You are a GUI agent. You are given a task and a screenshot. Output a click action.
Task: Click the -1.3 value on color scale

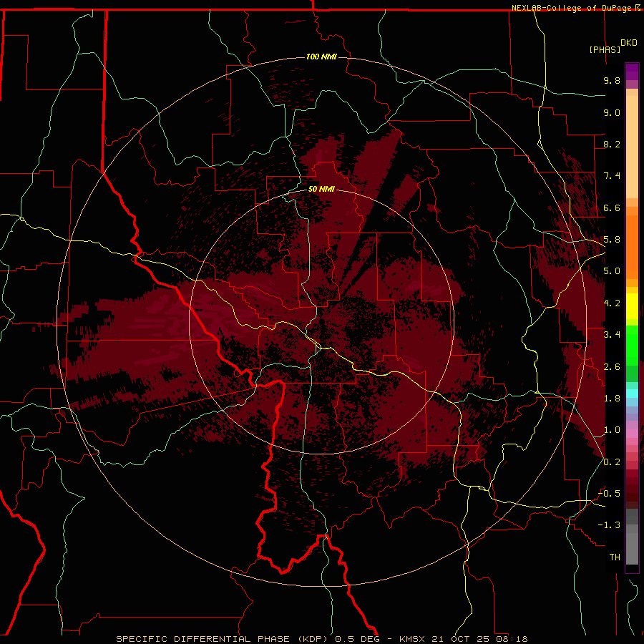(609, 525)
